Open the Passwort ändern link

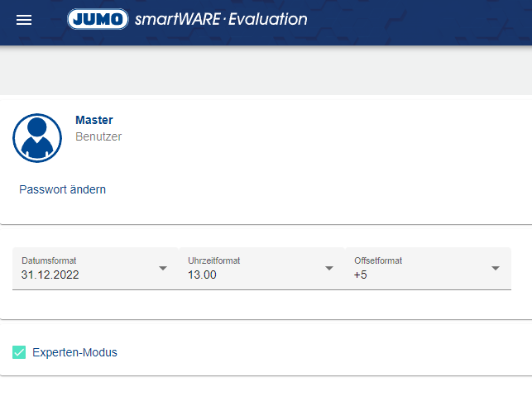tap(63, 189)
